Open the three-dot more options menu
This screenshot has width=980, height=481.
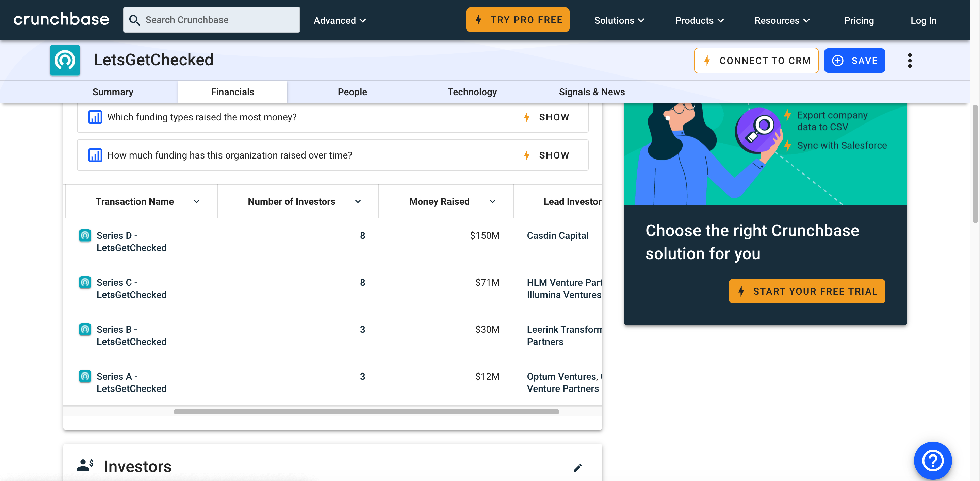point(910,61)
